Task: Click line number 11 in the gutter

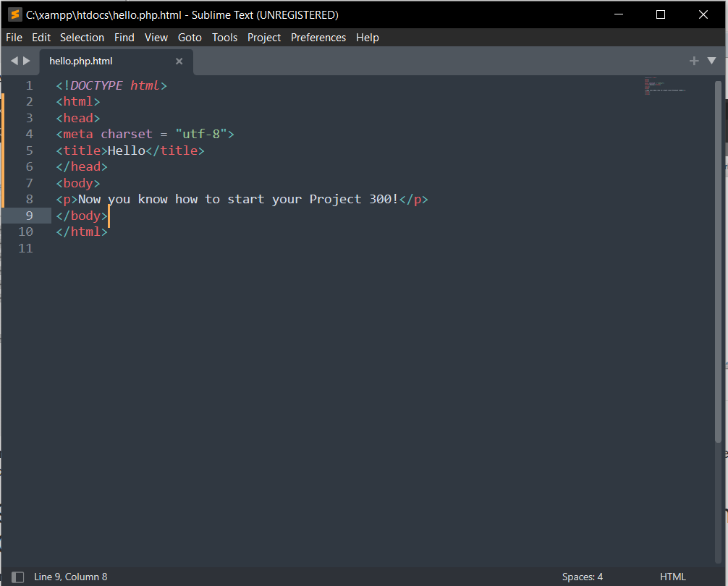Action: pyautogui.click(x=25, y=248)
